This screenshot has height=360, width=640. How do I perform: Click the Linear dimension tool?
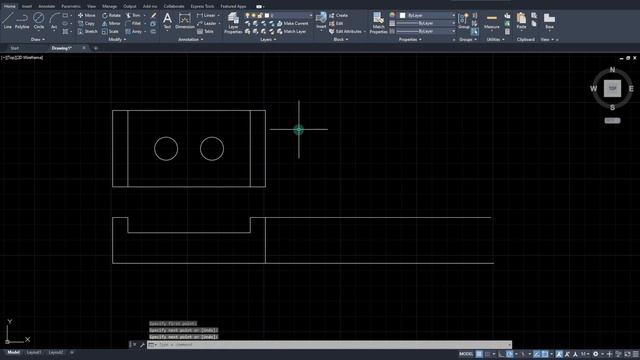tap(206, 15)
